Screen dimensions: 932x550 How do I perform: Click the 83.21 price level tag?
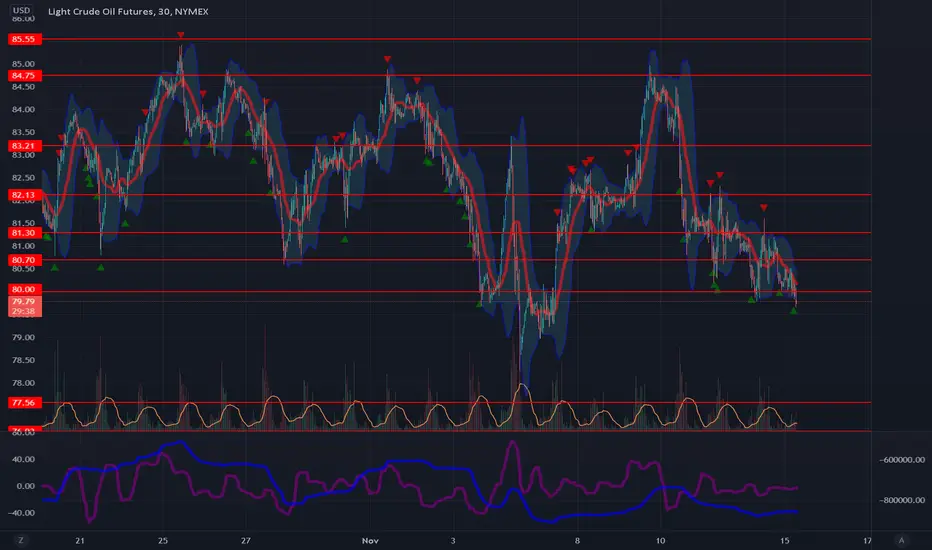click(x=24, y=146)
